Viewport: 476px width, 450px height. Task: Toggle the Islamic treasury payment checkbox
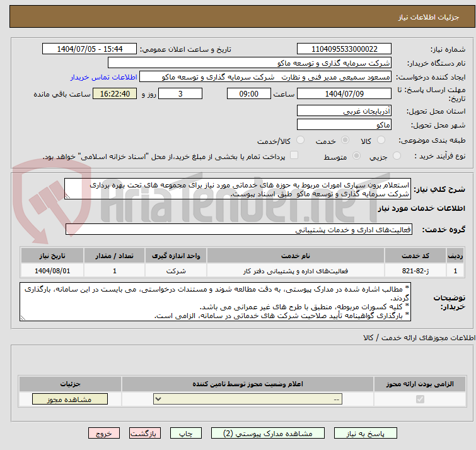pos(294,155)
